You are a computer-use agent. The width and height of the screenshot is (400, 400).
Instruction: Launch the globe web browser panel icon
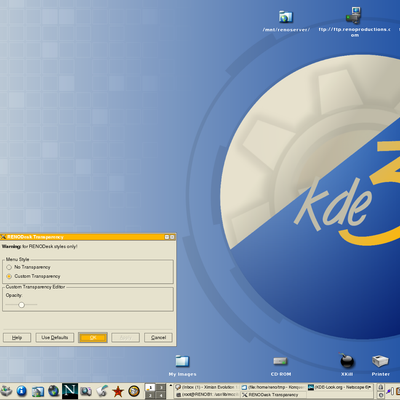tap(53, 391)
